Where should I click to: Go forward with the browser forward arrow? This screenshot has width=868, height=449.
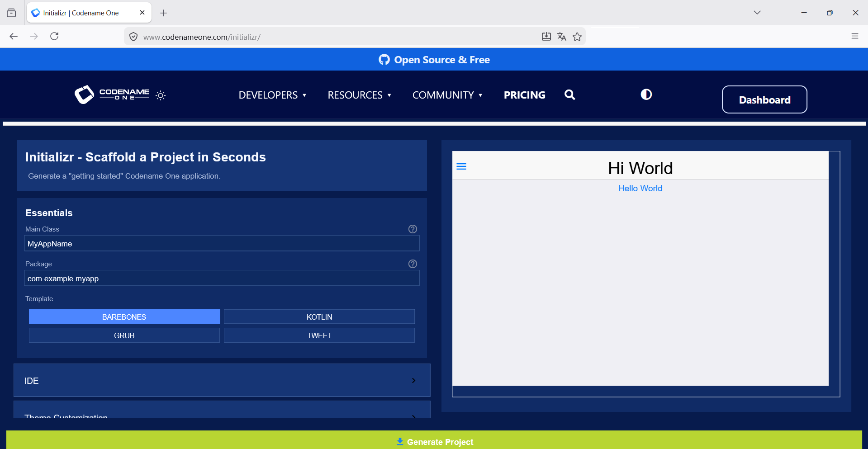tap(34, 36)
